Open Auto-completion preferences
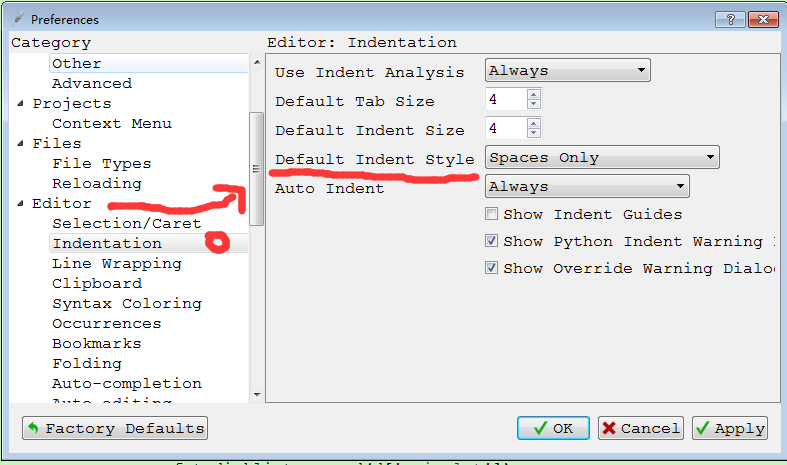 [x=127, y=384]
